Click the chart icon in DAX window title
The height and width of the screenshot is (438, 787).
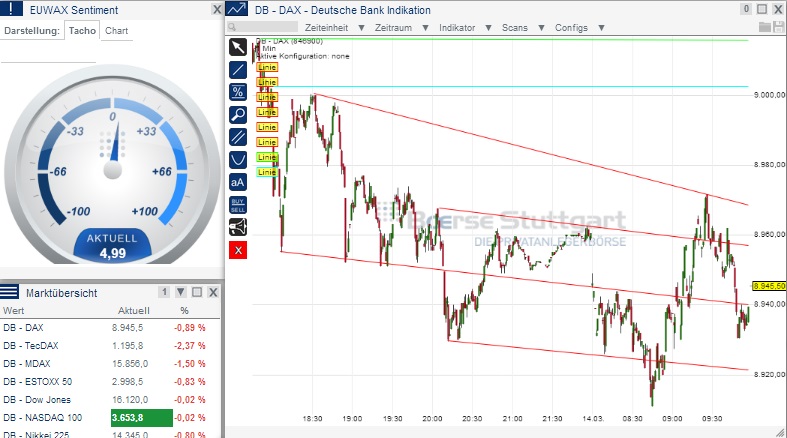tap(237, 9)
